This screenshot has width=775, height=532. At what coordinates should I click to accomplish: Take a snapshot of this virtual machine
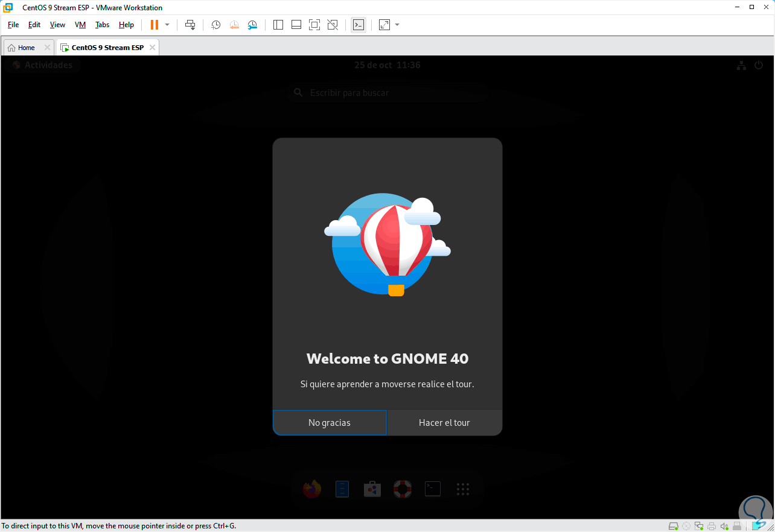point(215,25)
